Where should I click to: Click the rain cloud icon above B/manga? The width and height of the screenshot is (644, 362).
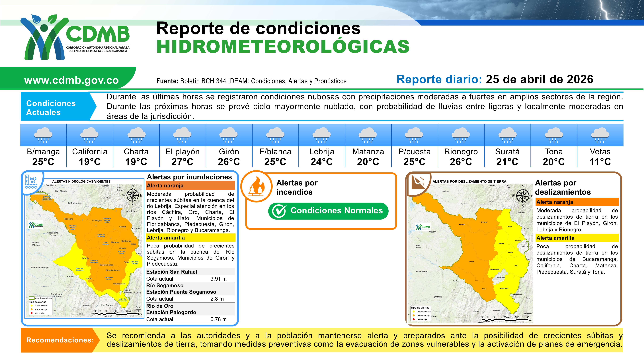point(43,135)
